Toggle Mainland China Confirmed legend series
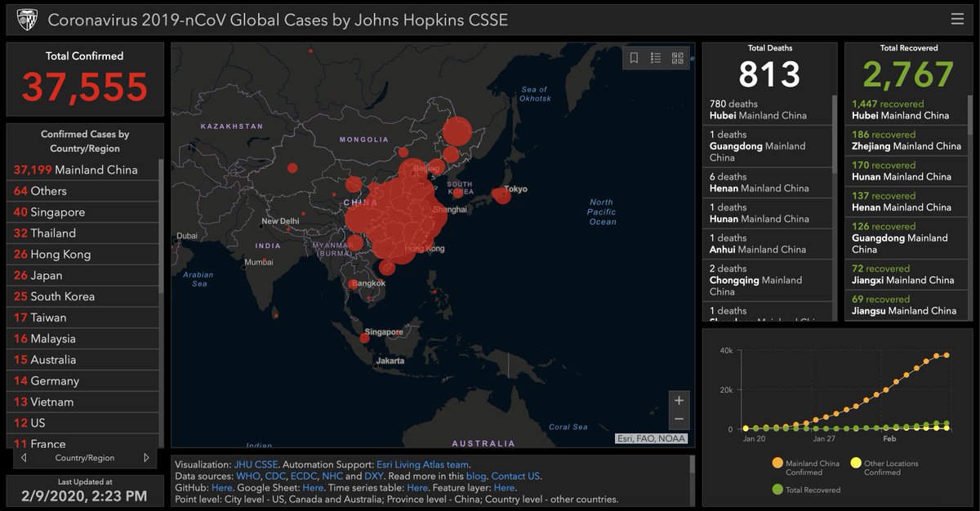Screen dimensions: 980x511 [x=807, y=468]
